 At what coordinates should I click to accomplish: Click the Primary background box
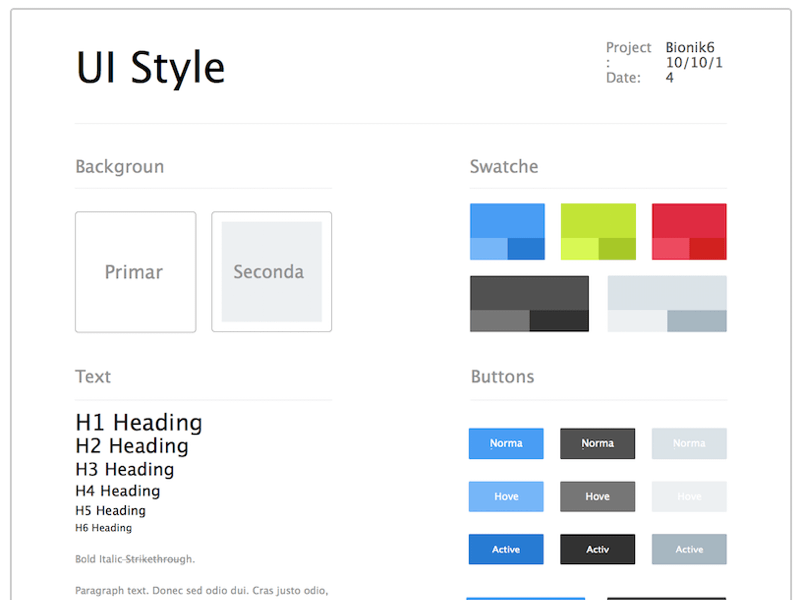135,271
